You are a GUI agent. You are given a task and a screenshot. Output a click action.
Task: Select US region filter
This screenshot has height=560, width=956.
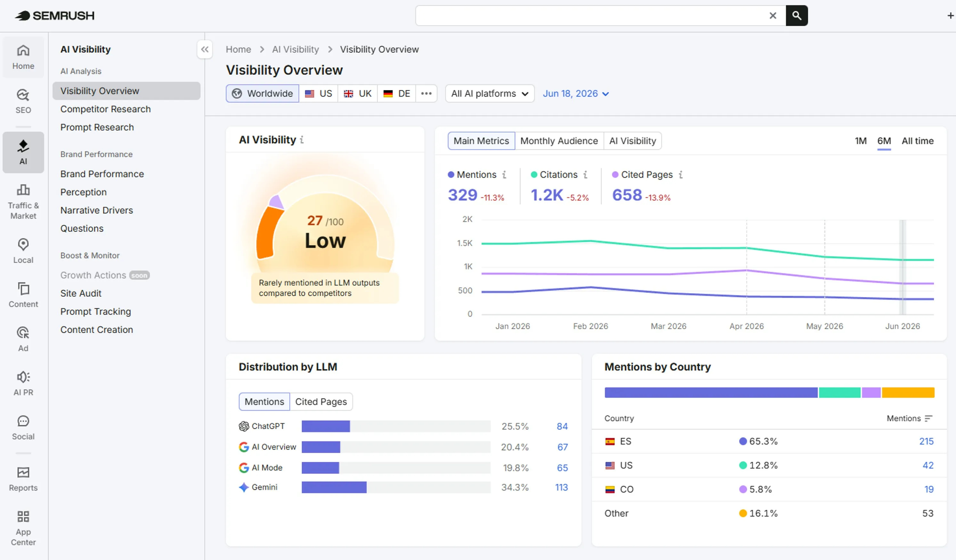click(319, 93)
